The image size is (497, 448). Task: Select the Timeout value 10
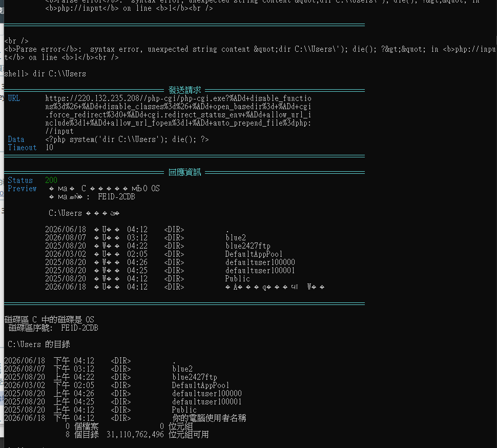pos(49,148)
